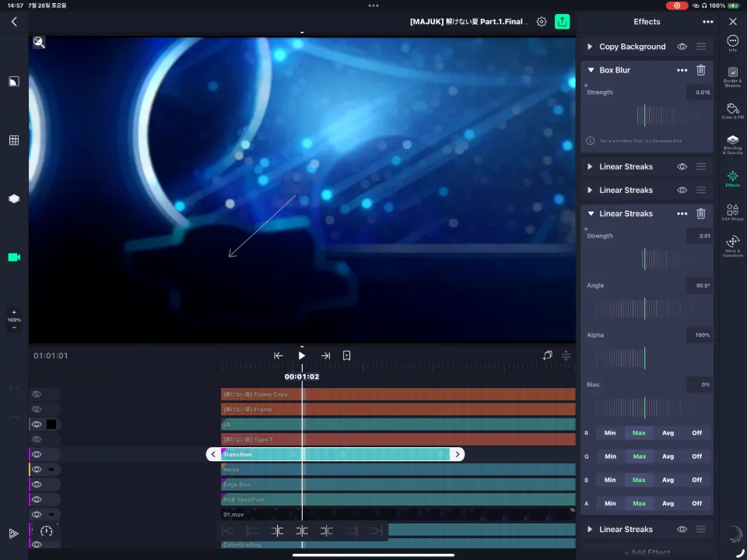747x560 pixels.
Task: Tap the Transition clip's right arrow handle
Action: coord(458,454)
